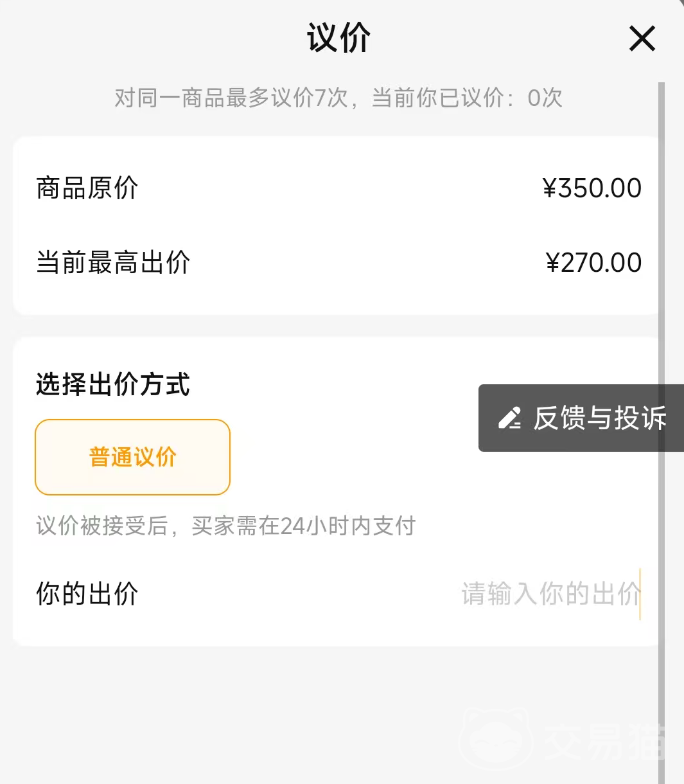Close the 议价 bargaining dialog
The height and width of the screenshot is (784, 684).
[642, 39]
